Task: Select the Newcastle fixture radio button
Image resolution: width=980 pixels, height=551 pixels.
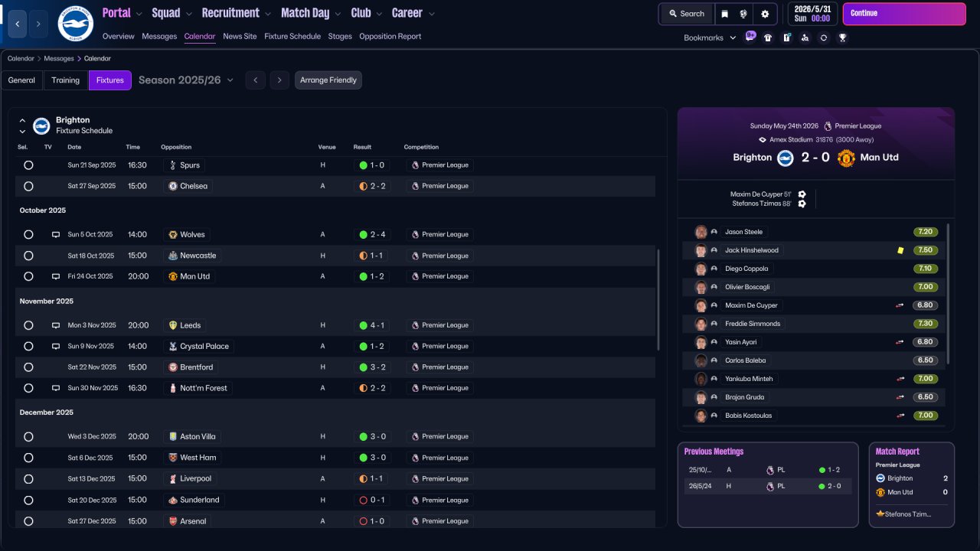Action: 28,256
